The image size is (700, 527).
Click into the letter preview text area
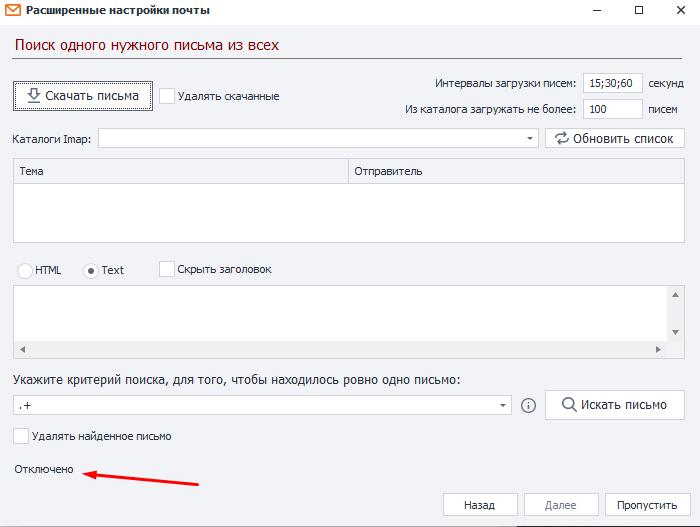[x=340, y=314]
